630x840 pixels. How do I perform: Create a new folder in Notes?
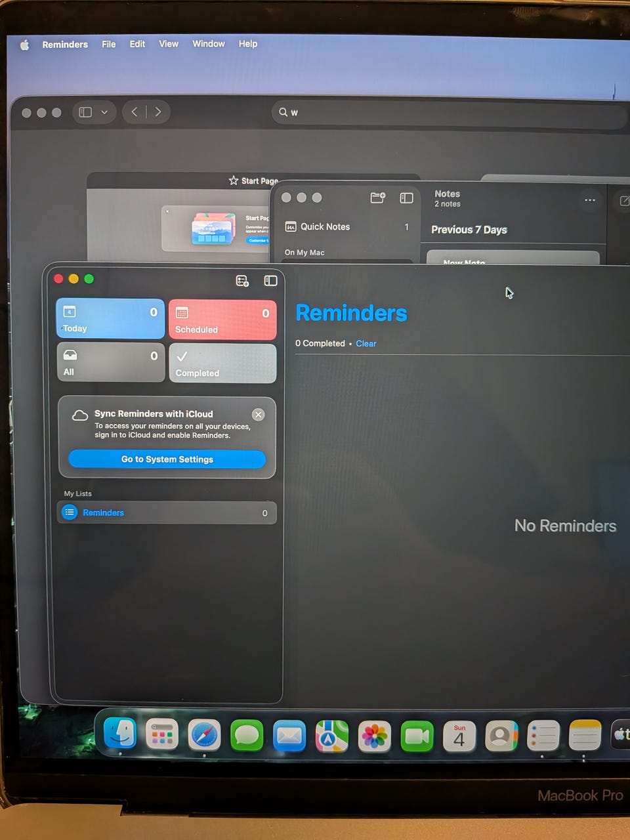[x=378, y=198]
